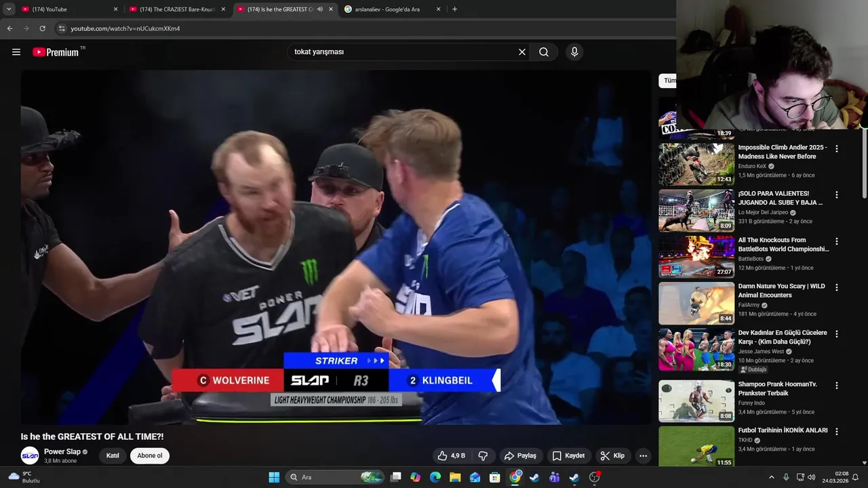868x488 pixels.
Task: Open Power Slap channel avatar
Action: [30, 455]
